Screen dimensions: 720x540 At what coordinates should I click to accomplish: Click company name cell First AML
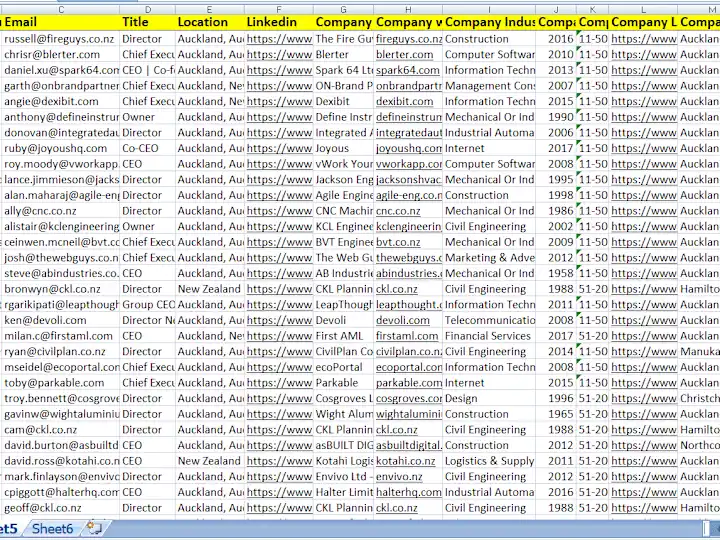(343, 336)
